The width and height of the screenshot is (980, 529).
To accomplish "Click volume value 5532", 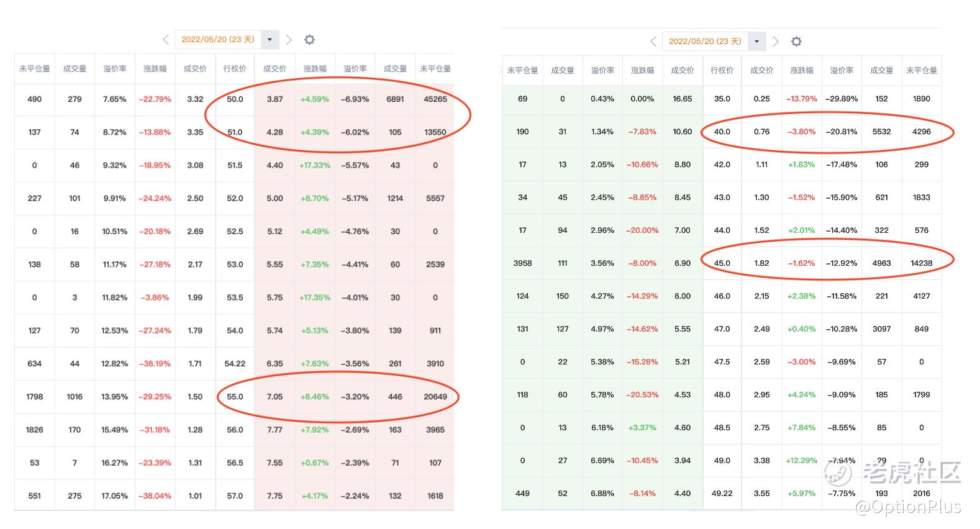I will click(x=881, y=132).
